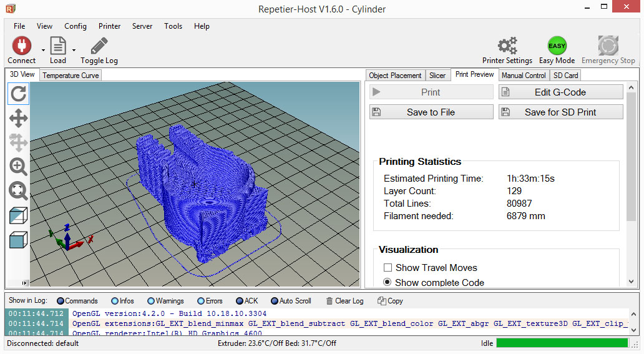Click the Save for SD Print button
The width and height of the screenshot is (644, 354).
(x=560, y=112)
